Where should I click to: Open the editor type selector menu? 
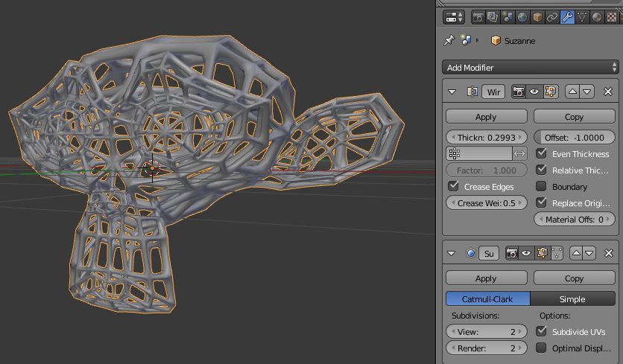[454, 17]
